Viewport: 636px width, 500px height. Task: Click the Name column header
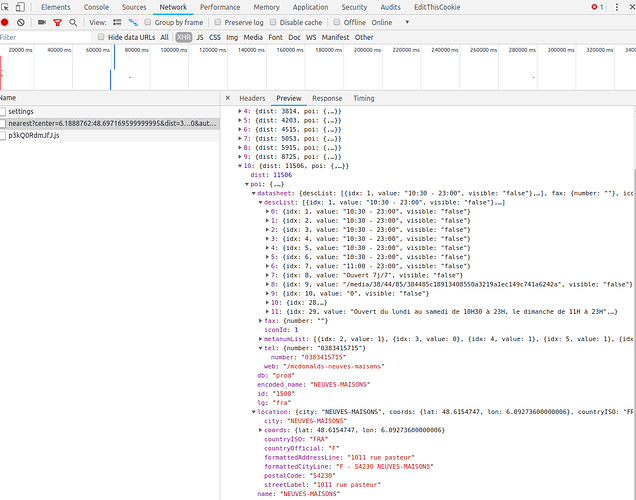(110, 98)
